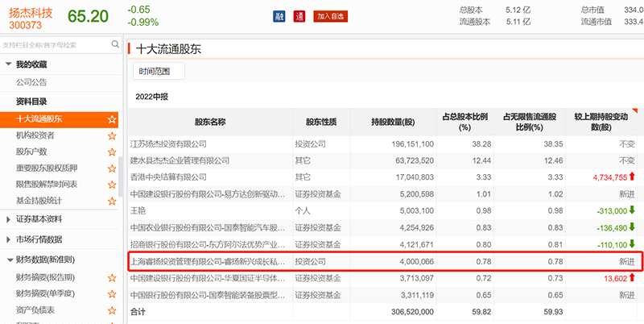The width and height of the screenshot is (644, 324).
Task: Select 建水县杰杰企业管理有限公司 row
Action: [384, 160]
